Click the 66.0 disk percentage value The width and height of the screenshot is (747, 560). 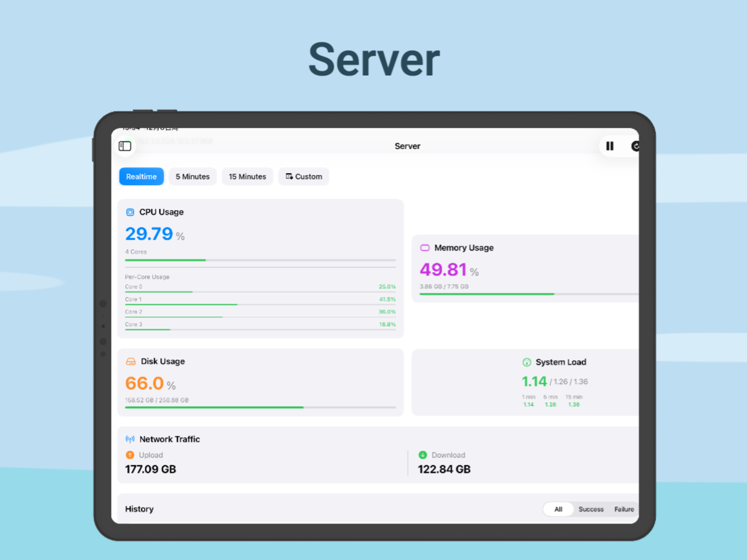[x=144, y=383]
